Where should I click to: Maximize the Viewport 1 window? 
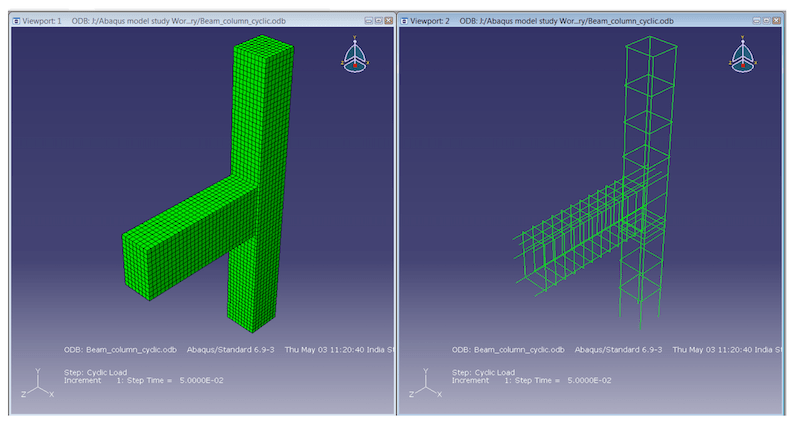(x=378, y=20)
